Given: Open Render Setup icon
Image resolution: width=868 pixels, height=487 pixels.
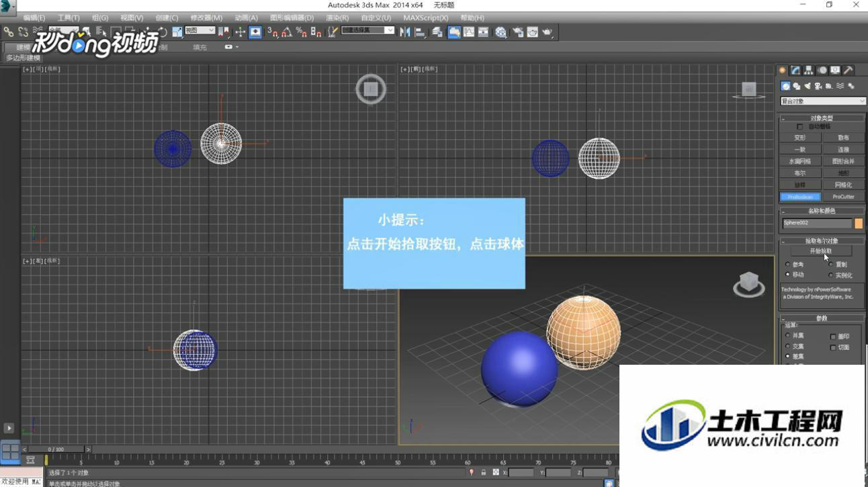Looking at the screenshot, I should click(x=518, y=32).
